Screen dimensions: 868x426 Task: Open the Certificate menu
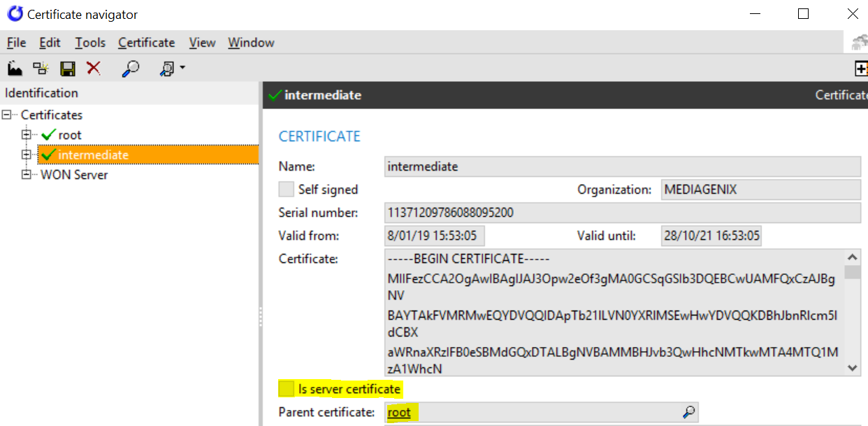146,43
